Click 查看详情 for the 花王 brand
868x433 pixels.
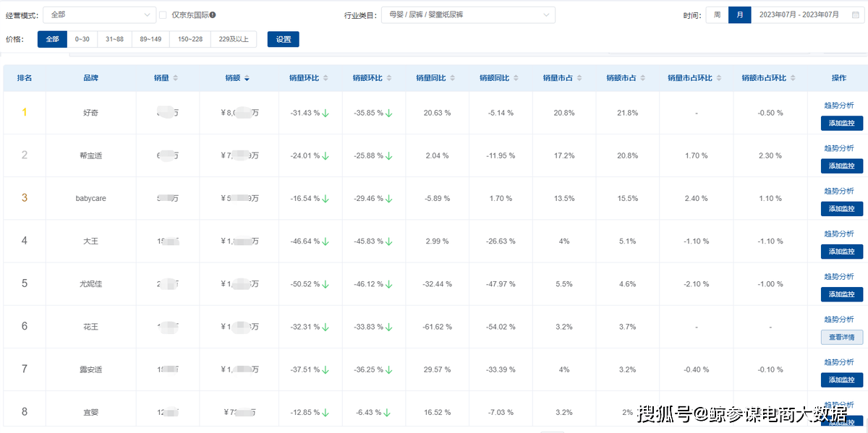(841, 337)
